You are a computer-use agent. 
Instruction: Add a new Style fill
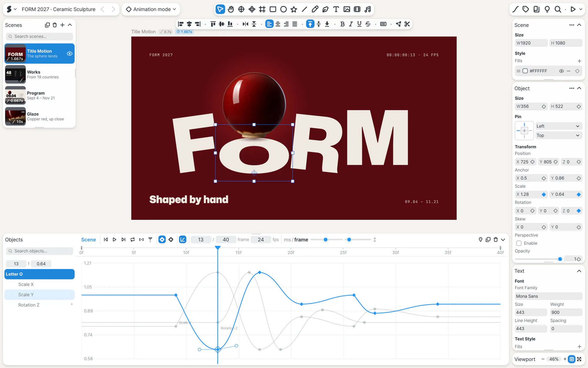click(579, 61)
